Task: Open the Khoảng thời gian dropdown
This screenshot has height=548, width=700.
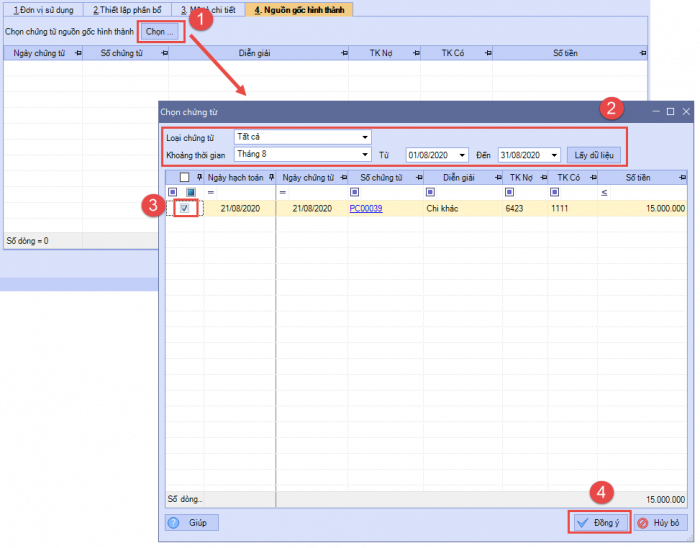Action: point(364,155)
